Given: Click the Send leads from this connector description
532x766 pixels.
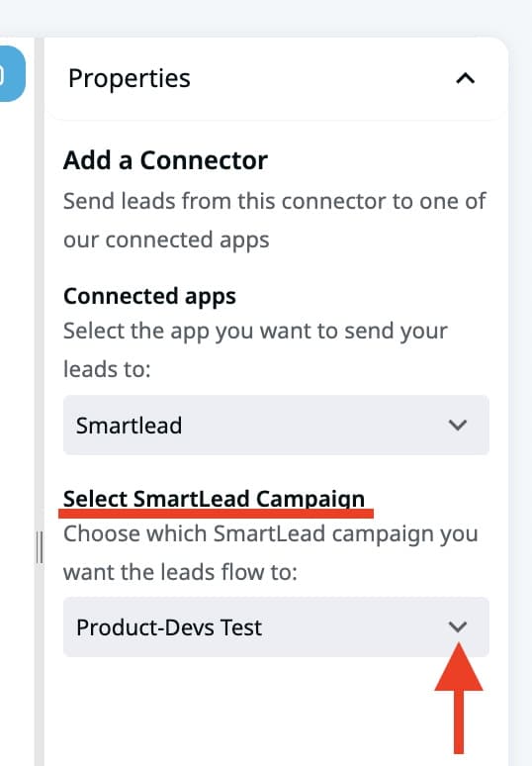Looking at the screenshot, I should 274,221.
